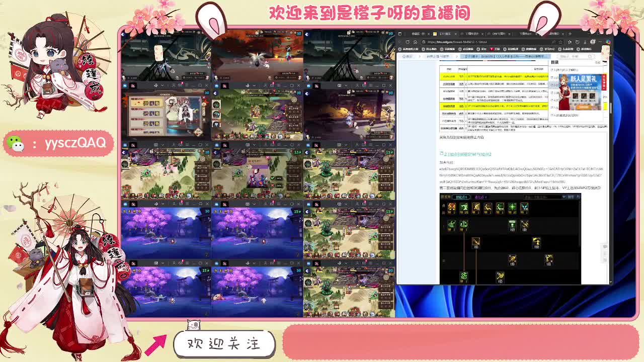
Task: Go to browser home page icon
Action: click(415, 42)
